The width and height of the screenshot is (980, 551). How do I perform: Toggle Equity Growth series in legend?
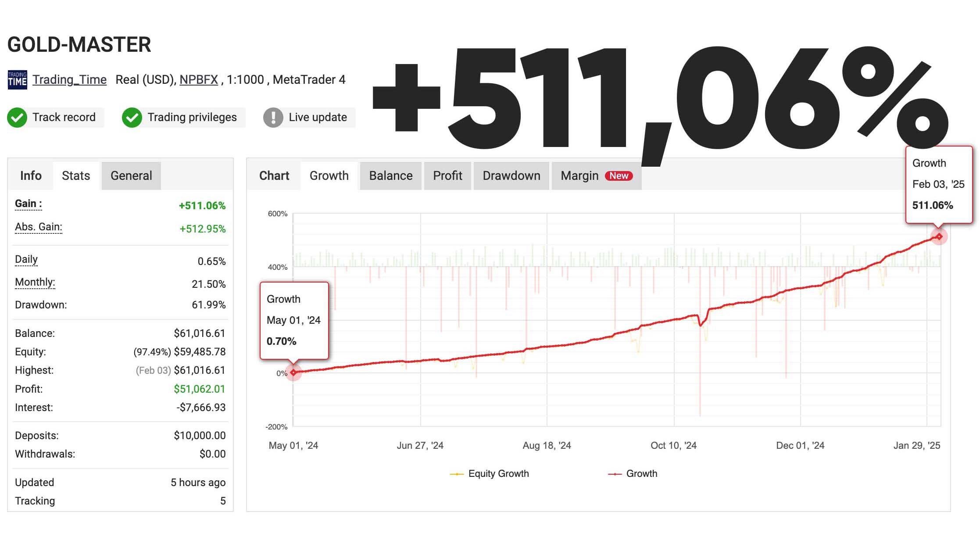click(x=490, y=474)
